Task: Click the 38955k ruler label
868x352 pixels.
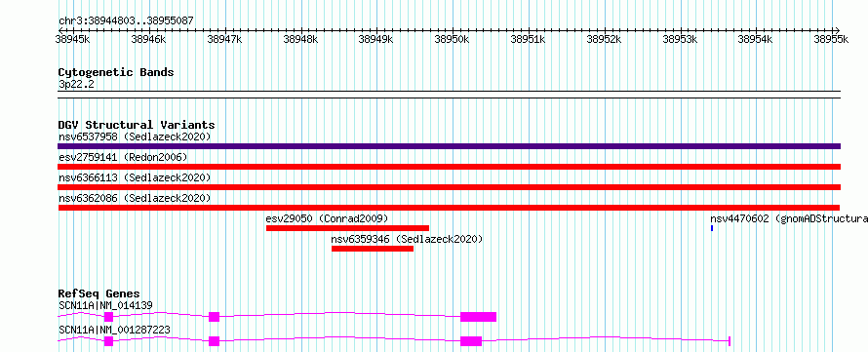Action: click(x=831, y=39)
